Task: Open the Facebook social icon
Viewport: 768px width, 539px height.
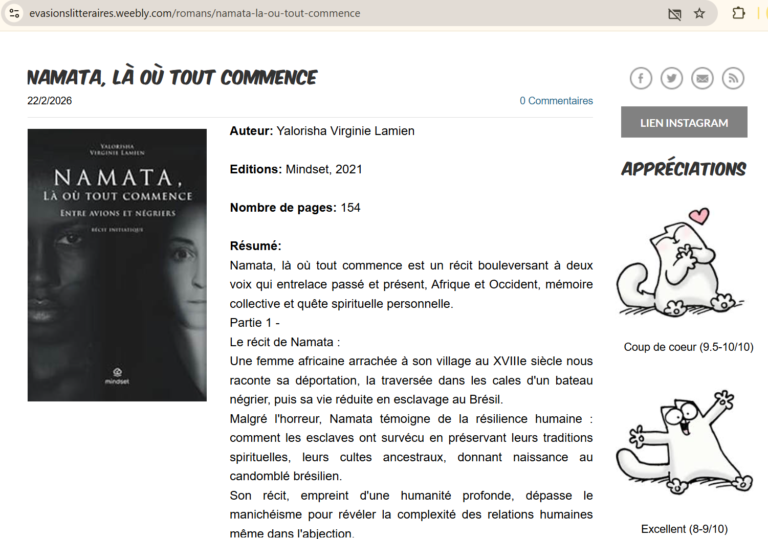Action: [641, 78]
